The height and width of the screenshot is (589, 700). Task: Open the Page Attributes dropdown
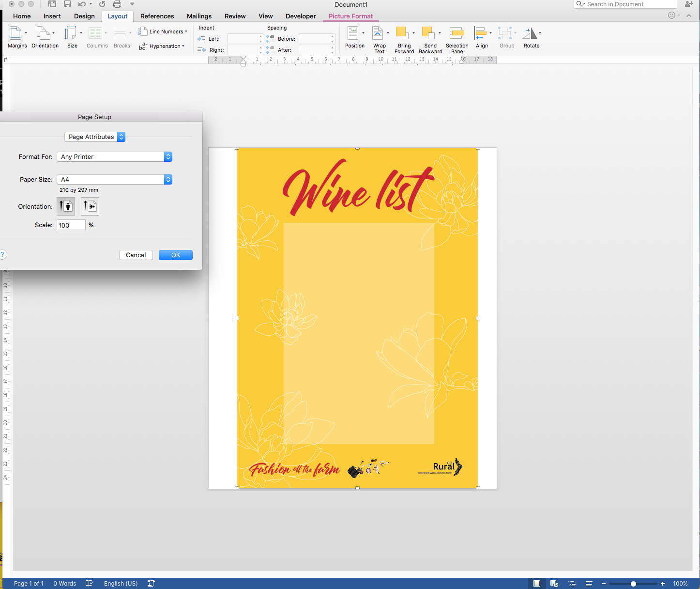point(95,137)
